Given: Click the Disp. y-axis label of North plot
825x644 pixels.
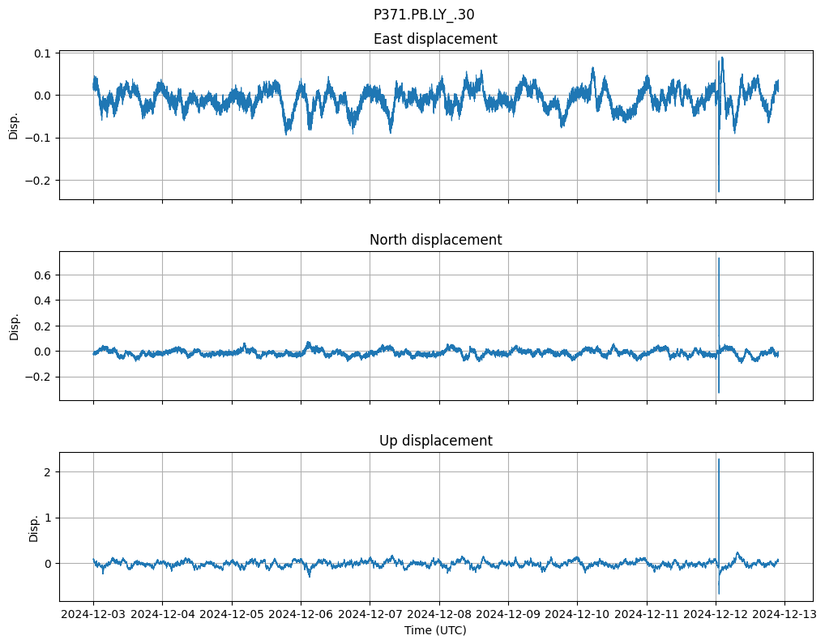Looking at the screenshot, I should [x=13, y=326].
